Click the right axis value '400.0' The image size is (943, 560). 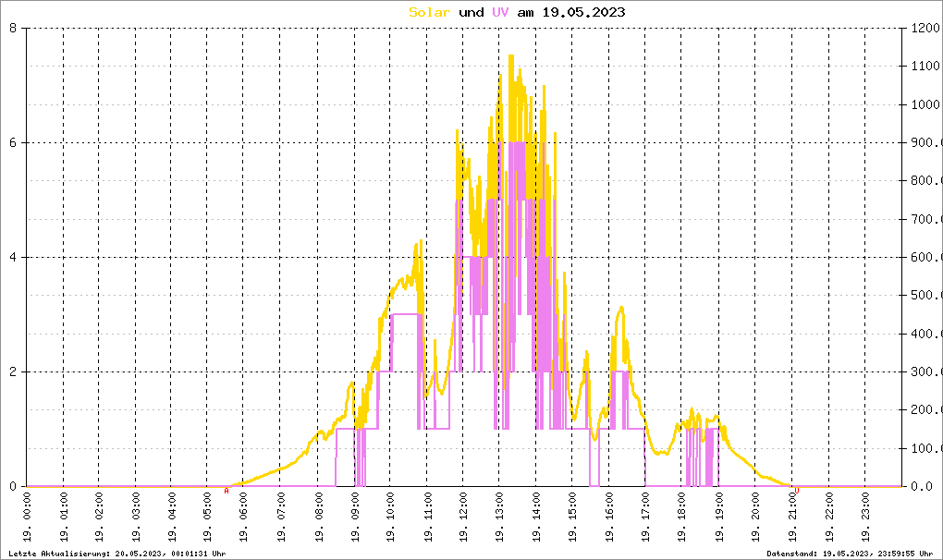926,334
